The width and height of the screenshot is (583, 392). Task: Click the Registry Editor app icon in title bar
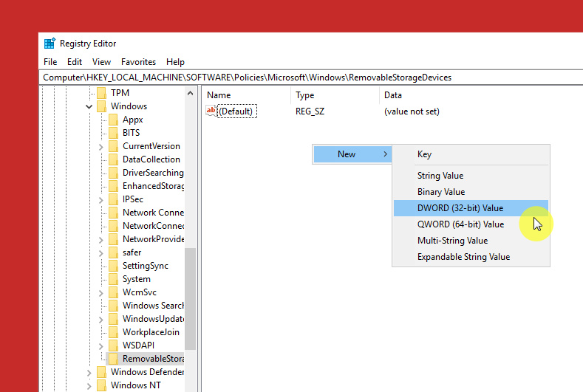[x=50, y=44]
